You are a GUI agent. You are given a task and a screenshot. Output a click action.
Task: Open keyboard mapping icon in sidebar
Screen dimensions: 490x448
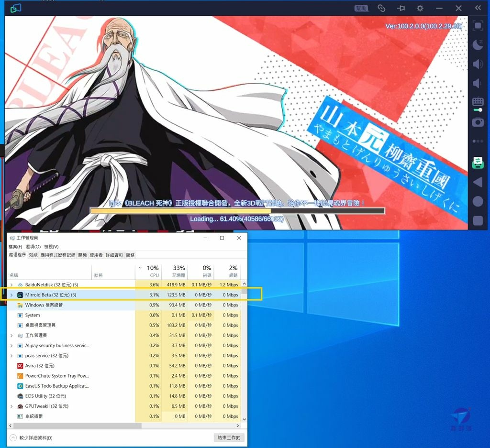[478, 101]
